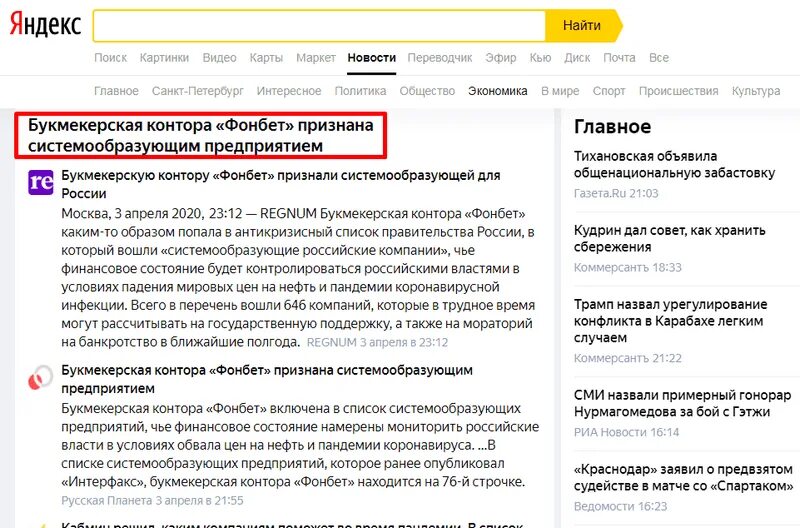Open the Кью service tab
Image resolution: width=800 pixels, height=528 pixels.
[x=540, y=58]
